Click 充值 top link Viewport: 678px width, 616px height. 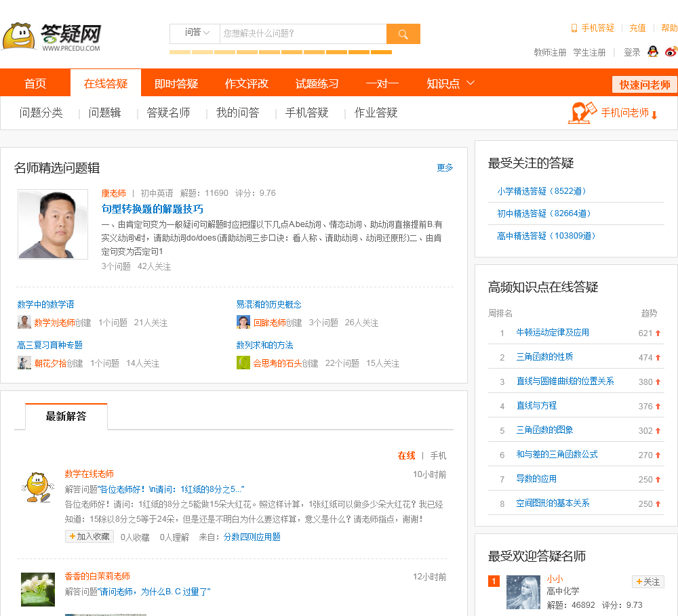[x=637, y=28]
